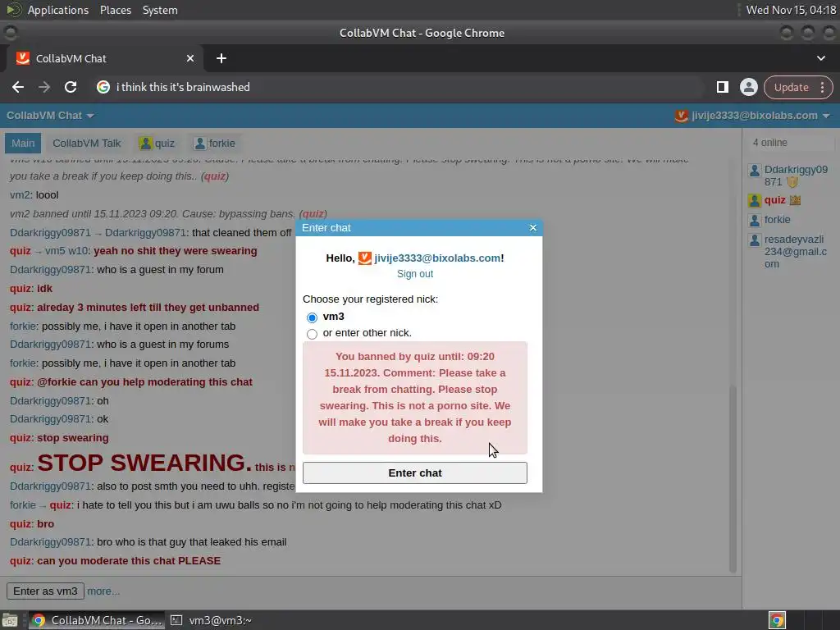This screenshot has width=840, height=630.
Task: Open Chrome three-dot menu
Action: [822, 87]
